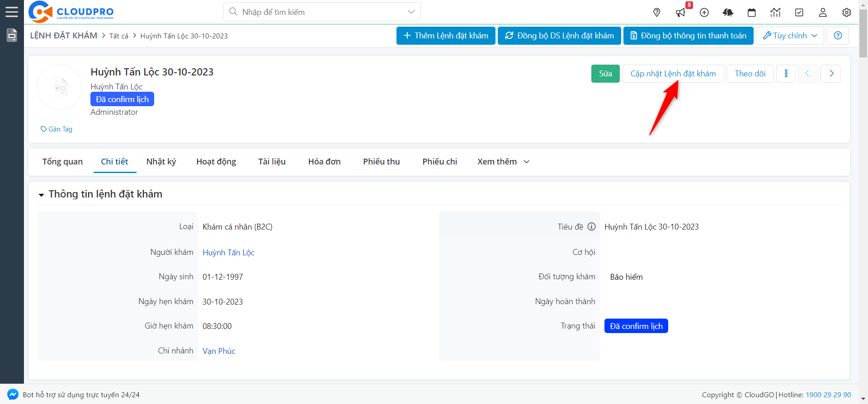Image resolution: width=868 pixels, height=404 pixels.
Task: Click the quick create plus icon
Action: [704, 13]
